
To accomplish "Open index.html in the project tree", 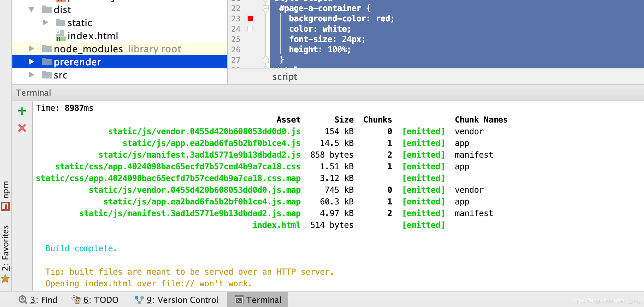I will [x=93, y=36].
